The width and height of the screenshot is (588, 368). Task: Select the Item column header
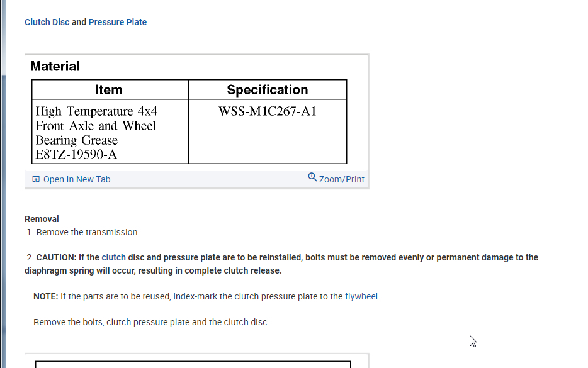click(110, 90)
